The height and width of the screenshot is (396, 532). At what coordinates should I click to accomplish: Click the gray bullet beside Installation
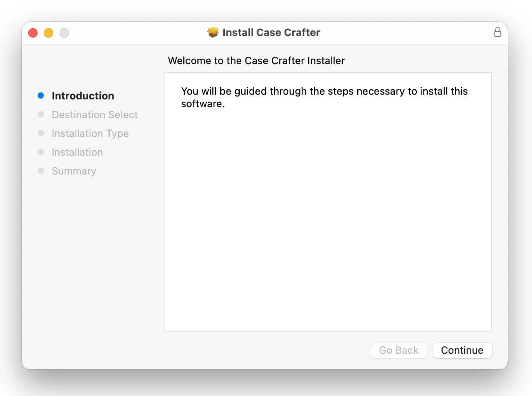pos(41,152)
